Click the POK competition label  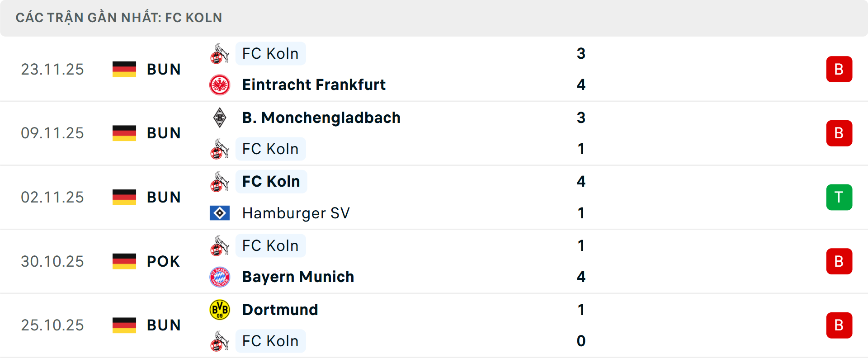click(163, 261)
